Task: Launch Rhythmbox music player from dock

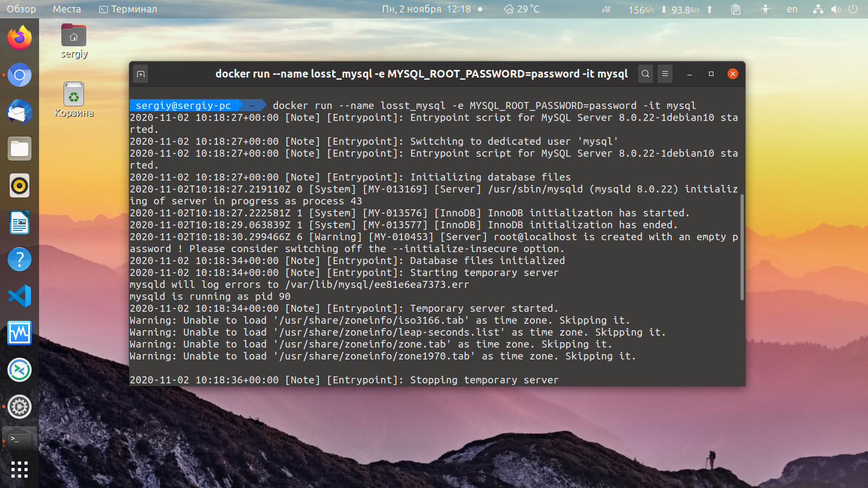Action: pyautogui.click(x=20, y=185)
